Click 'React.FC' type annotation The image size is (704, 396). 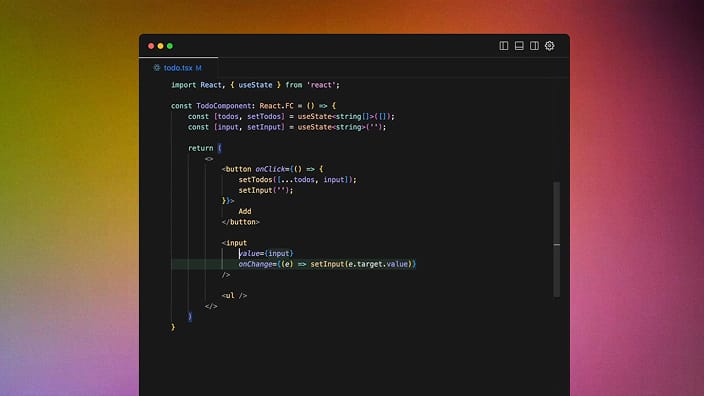point(276,106)
